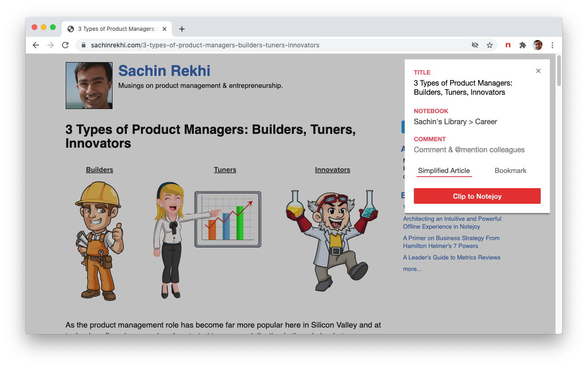Click the Chrome profile avatar
Screen dimensions: 588x368
point(537,45)
